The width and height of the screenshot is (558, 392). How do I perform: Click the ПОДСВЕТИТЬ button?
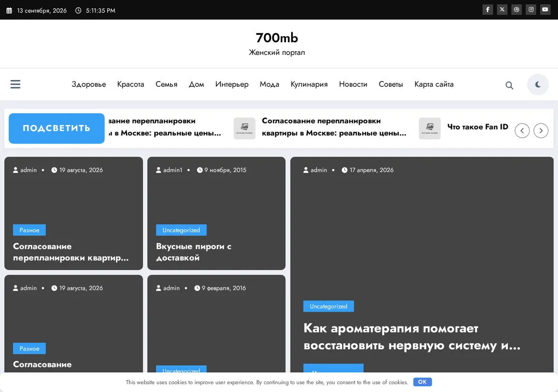click(57, 128)
